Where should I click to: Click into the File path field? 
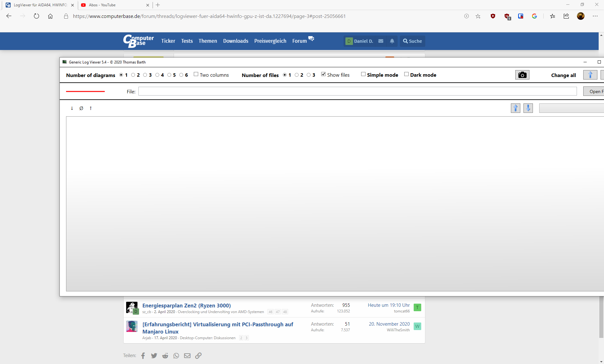coord(357,91)
